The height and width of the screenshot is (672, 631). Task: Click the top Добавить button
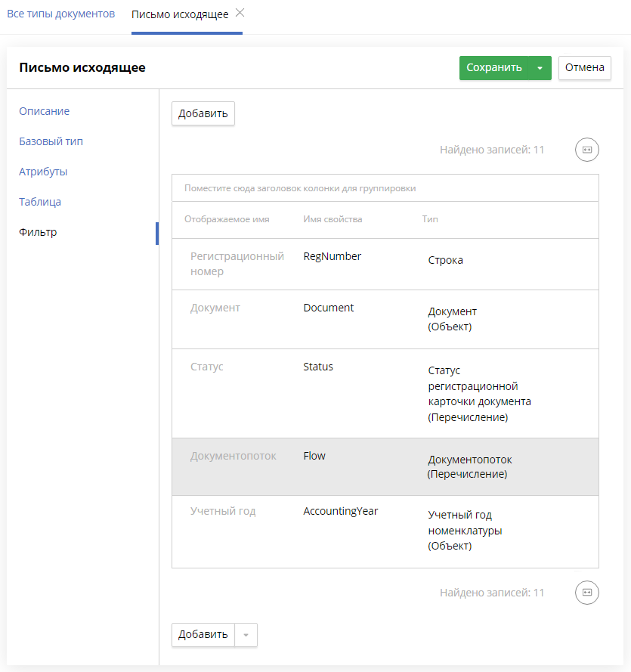pos(203,113)
